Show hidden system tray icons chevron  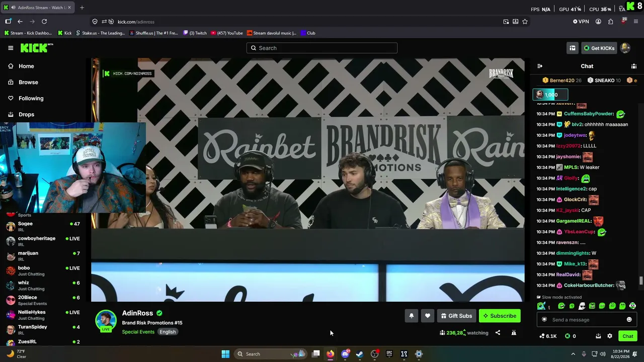click(573, 354)
